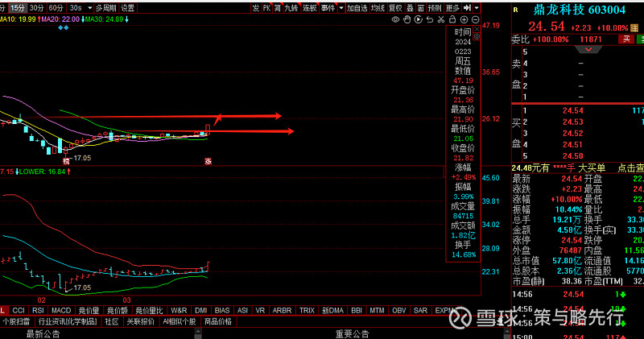This screenshot has height=339, width=644.
Task: Click the plus zoom-in icon
Action: [x=464, y=19]
